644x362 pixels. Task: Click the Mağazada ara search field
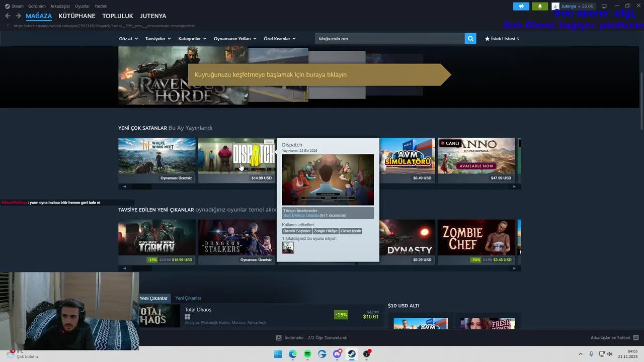click(390, 39)
